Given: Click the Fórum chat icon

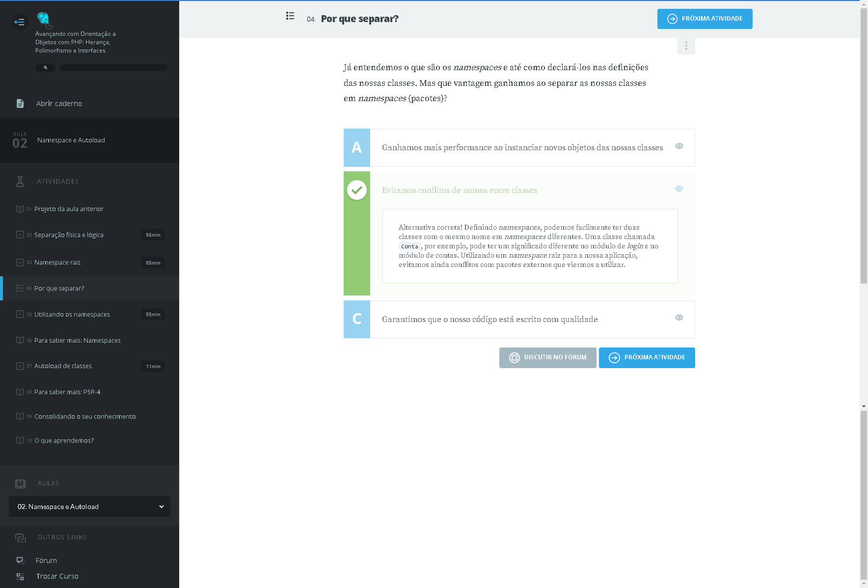Looking at the screenshot, I should coord(20,560).
